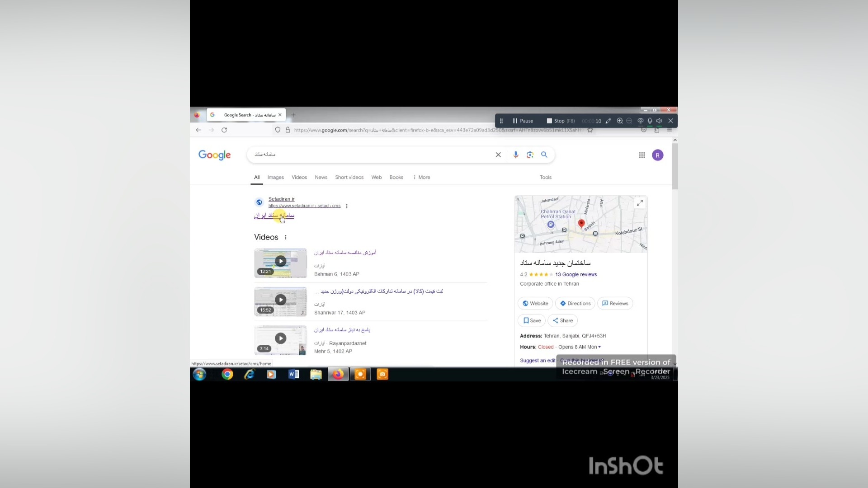
Task: Toggle webcam in recorder toolbar
Action: 640,121
